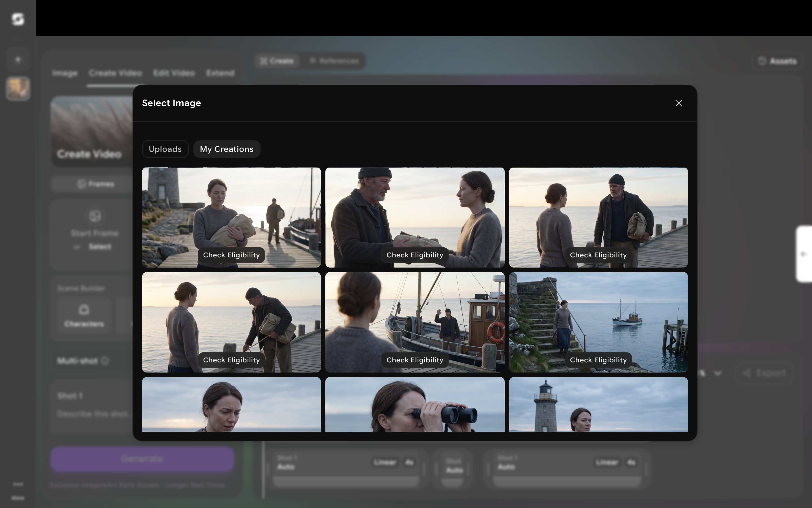Viewport: 812px width, 508px height.
Task: Open Linear dropdown on the first timeline shot
Action: 385,463
